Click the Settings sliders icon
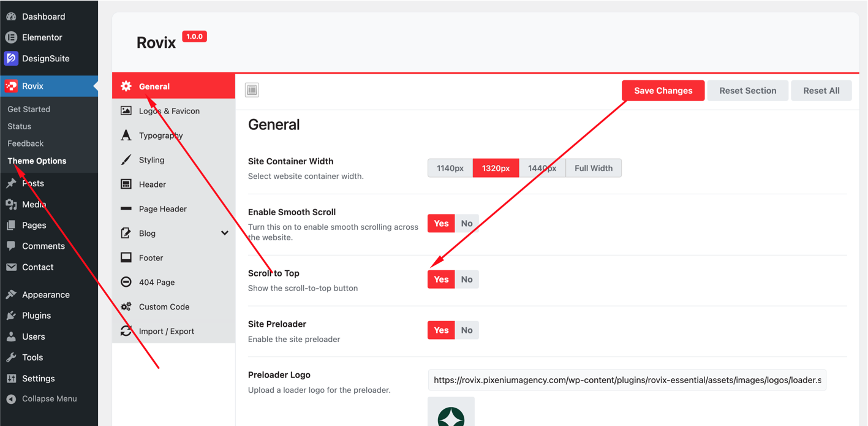This screenshot has height=426, width=868. tap(11, 379)
